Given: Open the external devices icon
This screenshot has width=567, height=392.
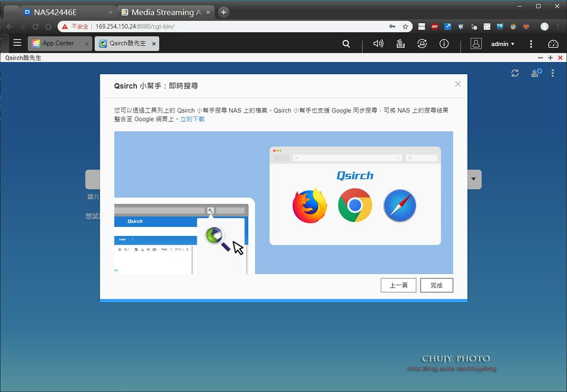Looking at the screenshot, I should point(422,44).
